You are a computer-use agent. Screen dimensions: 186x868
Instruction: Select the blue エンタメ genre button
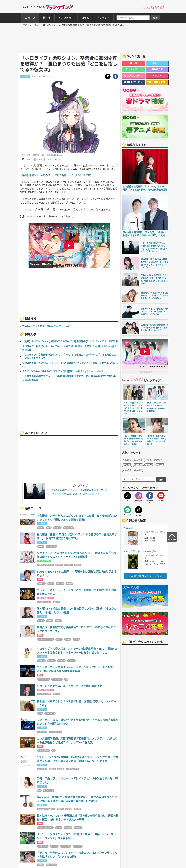[x=157, y=63]
